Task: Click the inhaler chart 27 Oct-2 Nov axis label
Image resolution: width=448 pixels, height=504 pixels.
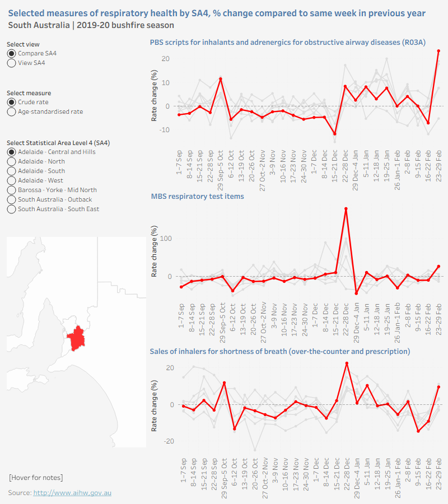Action: [x=265, y=478]
